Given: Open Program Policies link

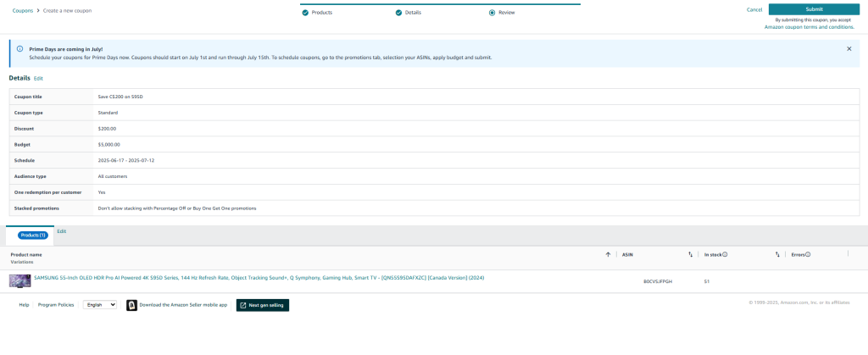Looking at the screenshot, I should tap(56, 305).
